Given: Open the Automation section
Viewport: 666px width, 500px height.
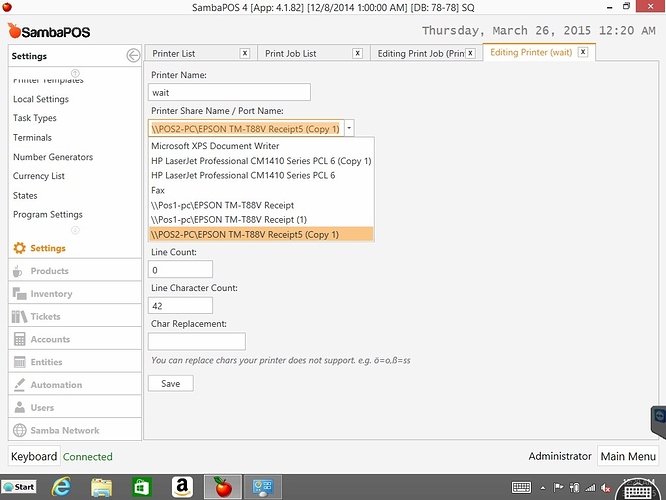Looking at the screenshot, I should pyautogui.click(x=75, y=385).
